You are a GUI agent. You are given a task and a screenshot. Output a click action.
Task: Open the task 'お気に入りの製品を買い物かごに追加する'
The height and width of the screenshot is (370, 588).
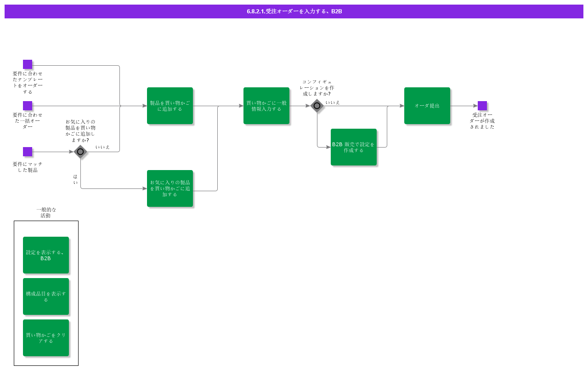pyautogui.click(x=170, y=188)
